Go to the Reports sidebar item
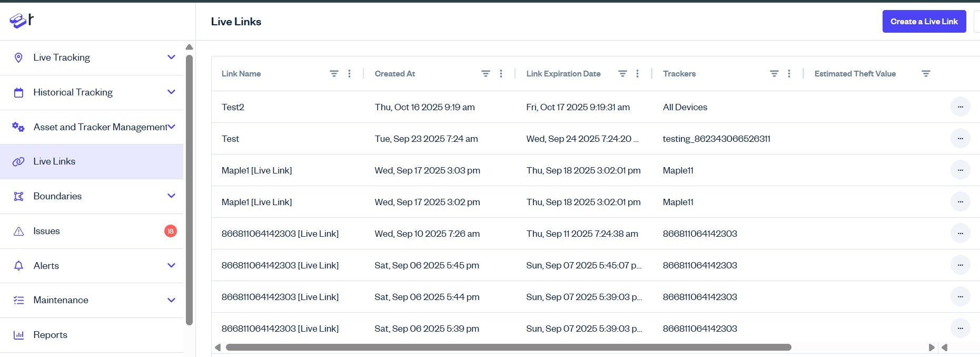Viewport: 980px width, 357px height. tap(50, 335)
